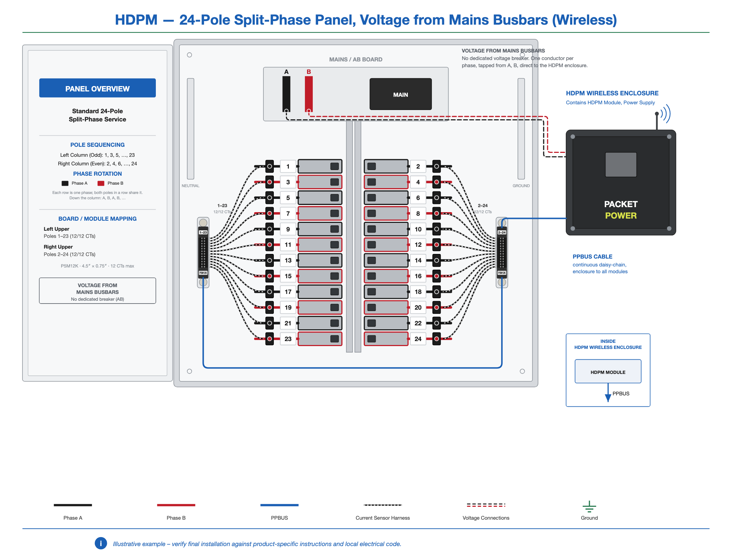Click the left 1–23 P5M12K connector board
The image size is (732, 560).
(x=203, y=252)
